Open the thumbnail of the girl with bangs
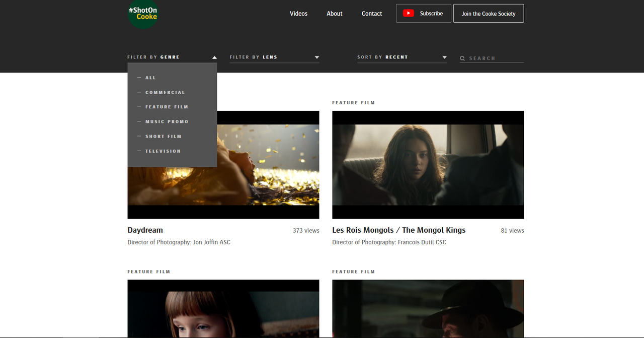Image resolution: width=644 pixels, height=338 pixels. coord(223,309)
